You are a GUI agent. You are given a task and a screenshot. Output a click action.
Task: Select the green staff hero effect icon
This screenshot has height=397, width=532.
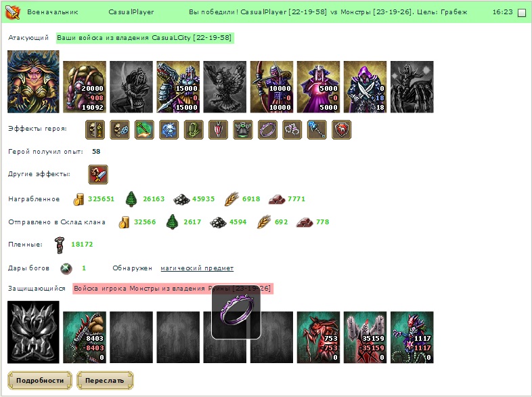[x=144, y=129]
